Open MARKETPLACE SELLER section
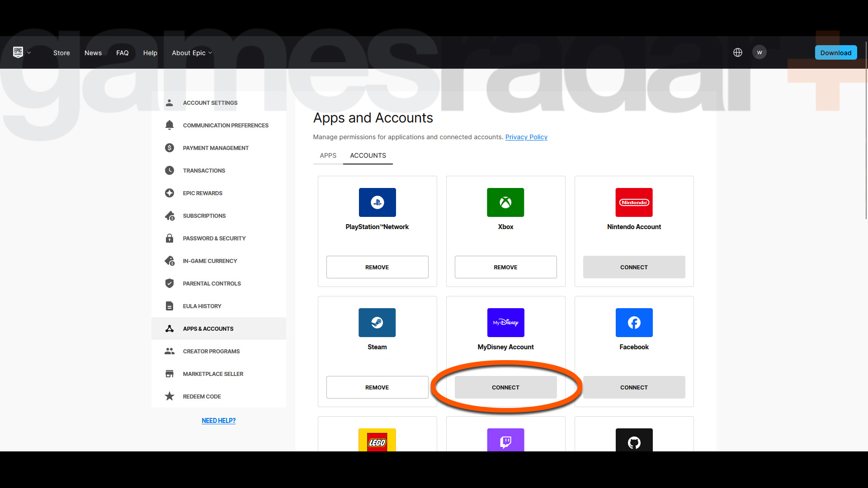 pos(219,374)
